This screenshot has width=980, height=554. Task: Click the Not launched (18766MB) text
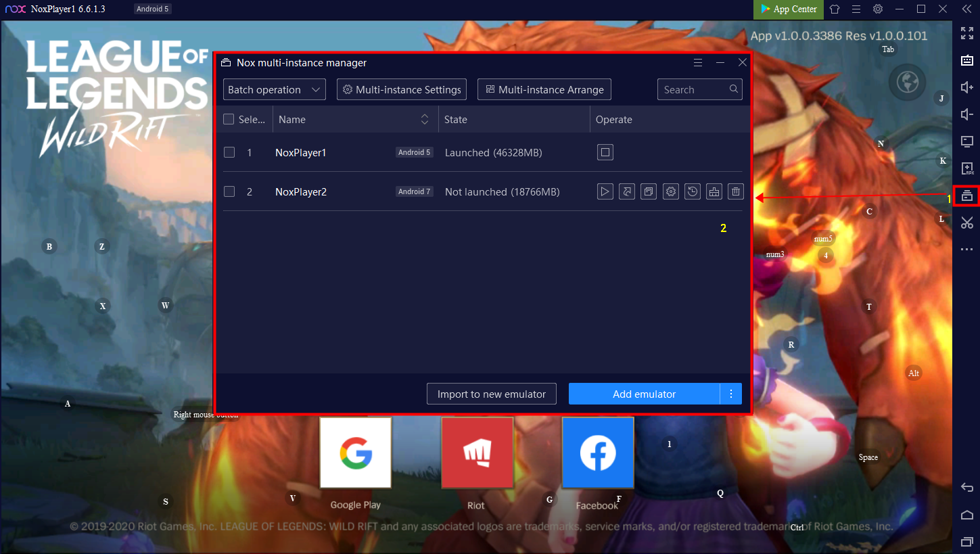pos(503,192)
